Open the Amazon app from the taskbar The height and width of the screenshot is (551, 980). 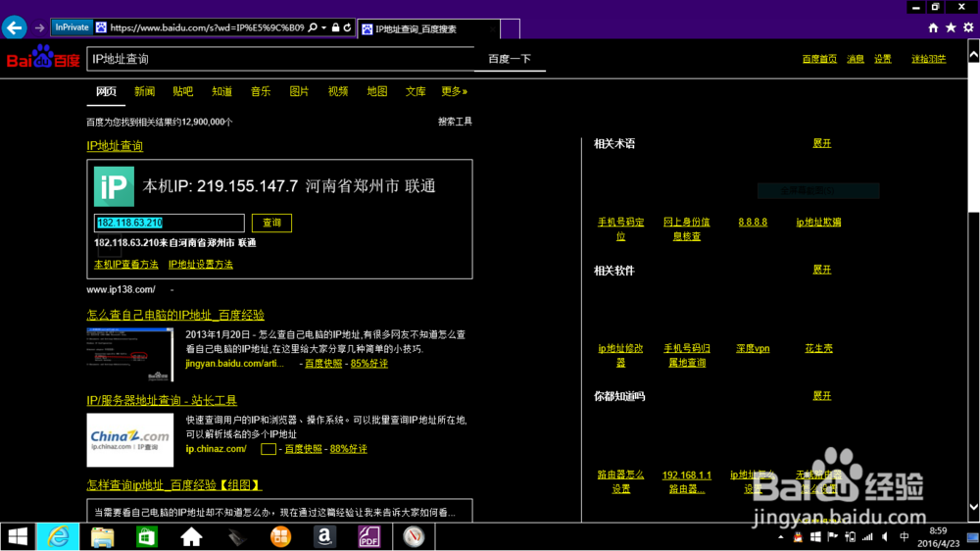(324, 536)
